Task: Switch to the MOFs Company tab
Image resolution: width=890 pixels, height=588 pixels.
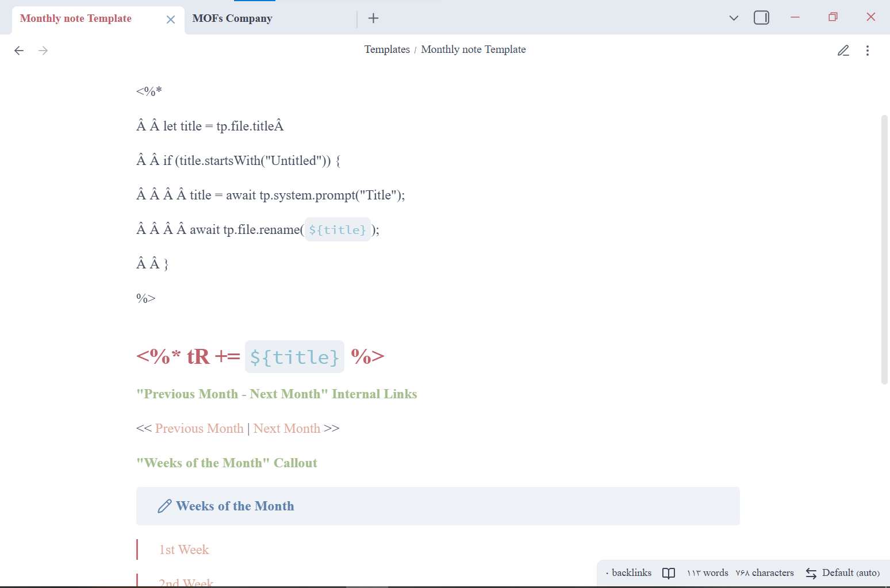Action: click(232, 18)
